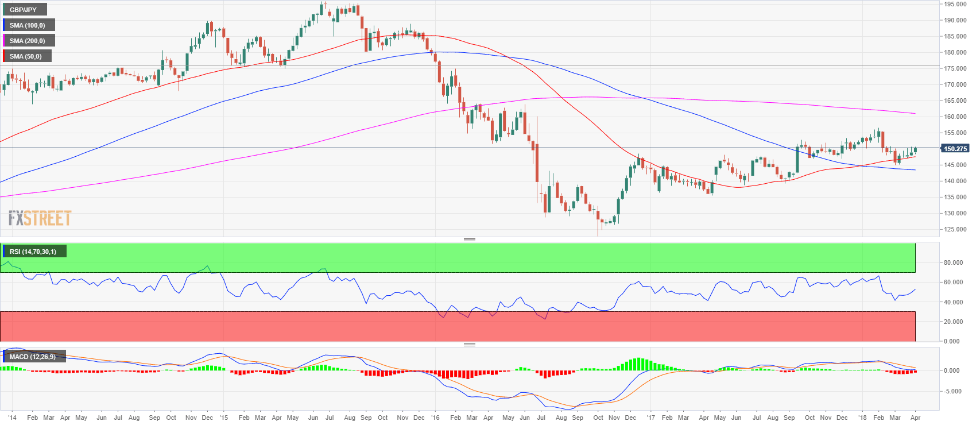This screenshot has height=425, width=980.
Task: Click the 140.000 price axis label
Action: point(955,181)
